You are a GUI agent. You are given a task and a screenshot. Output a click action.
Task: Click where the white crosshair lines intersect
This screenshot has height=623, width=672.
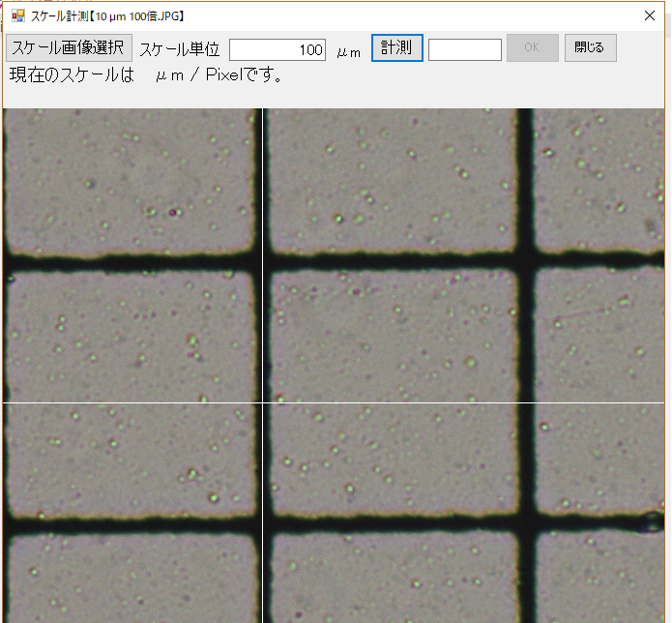pos(262,402)
